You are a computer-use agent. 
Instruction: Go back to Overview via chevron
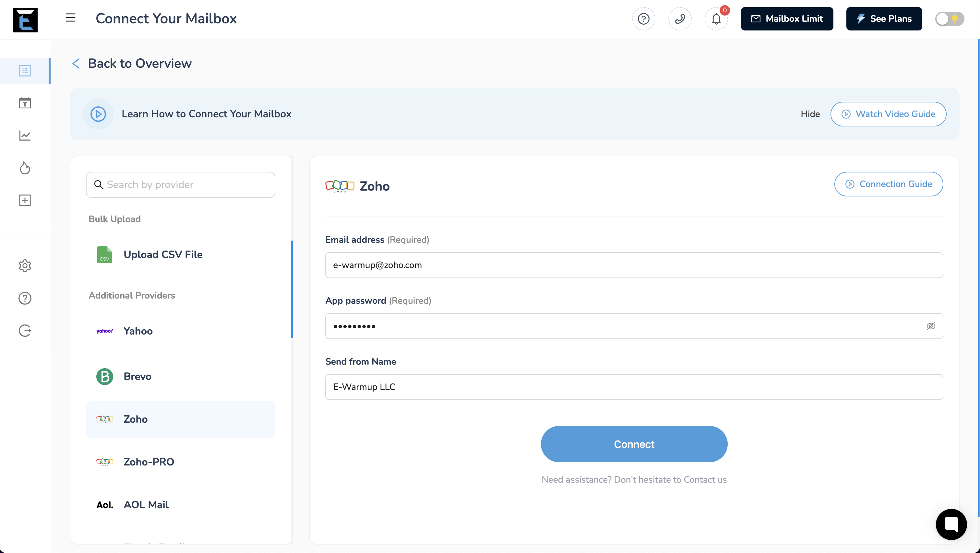(x=76, y=64)
